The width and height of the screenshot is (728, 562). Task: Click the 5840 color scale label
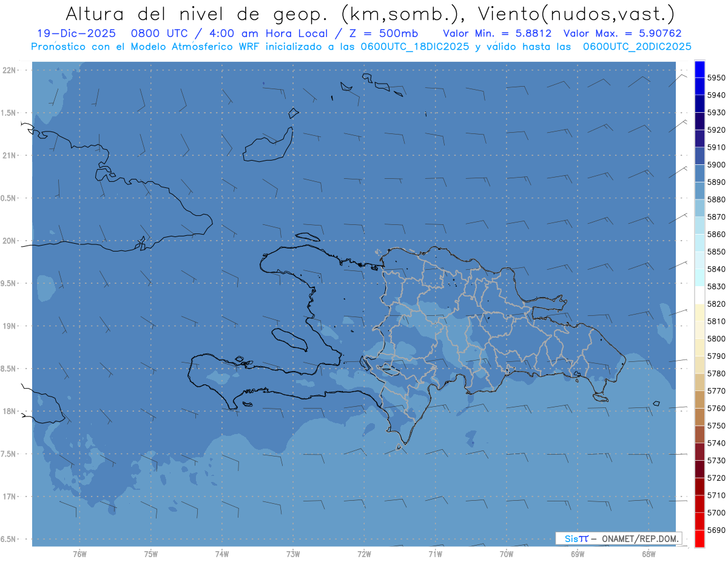tap(716, 269)
